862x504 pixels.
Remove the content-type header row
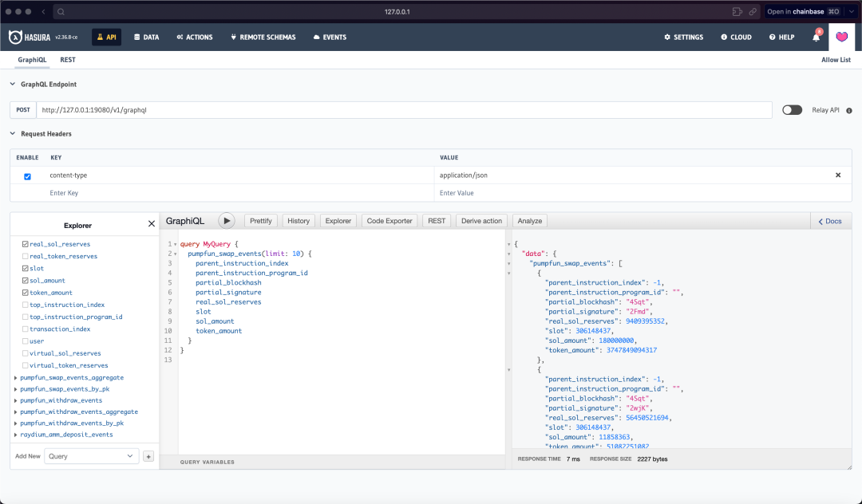pos(838,175)
